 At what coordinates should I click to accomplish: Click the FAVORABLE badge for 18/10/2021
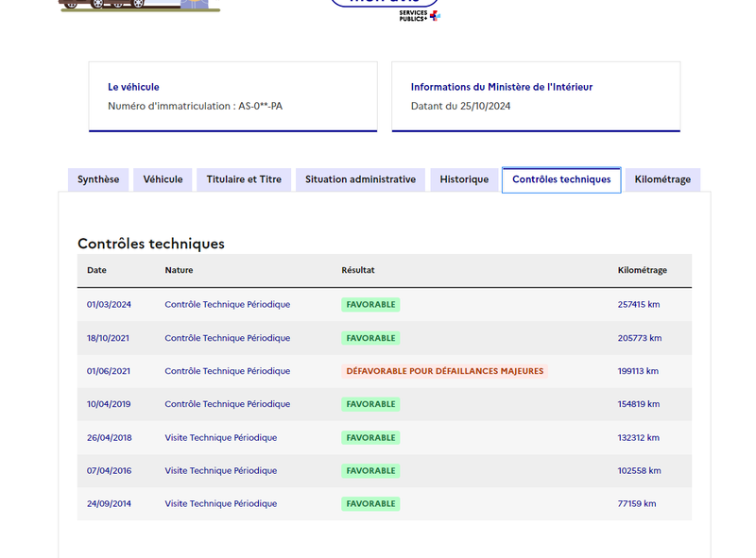370,338
